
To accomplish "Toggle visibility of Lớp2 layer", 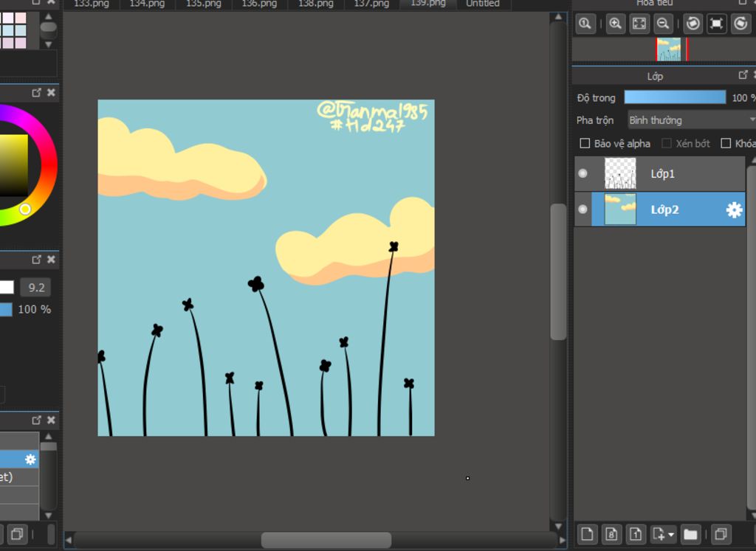I will point(583,209).
